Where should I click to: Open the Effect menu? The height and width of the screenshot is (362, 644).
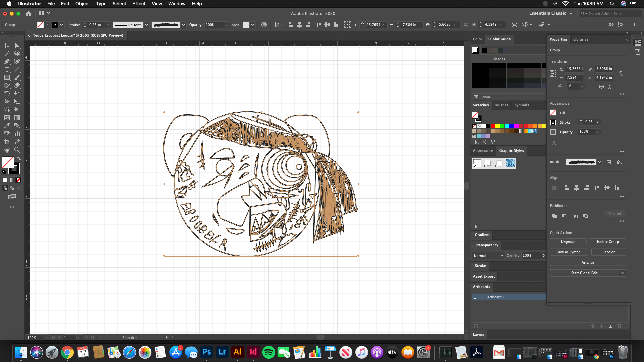139,4
